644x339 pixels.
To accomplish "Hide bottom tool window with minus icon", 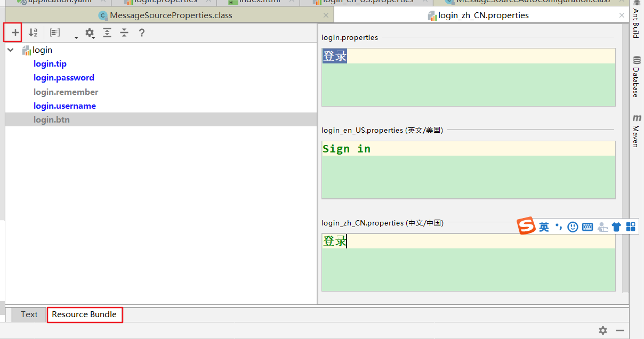I will [x=619, y=330].
